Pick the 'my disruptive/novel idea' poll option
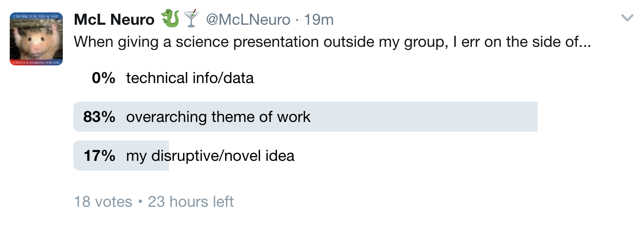Viewport: 644px width, 228px height. coord(210,156)
